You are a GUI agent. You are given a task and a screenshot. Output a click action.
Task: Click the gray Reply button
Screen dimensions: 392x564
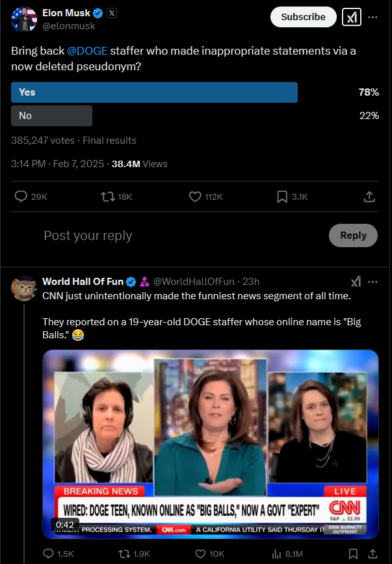[353, 235]
